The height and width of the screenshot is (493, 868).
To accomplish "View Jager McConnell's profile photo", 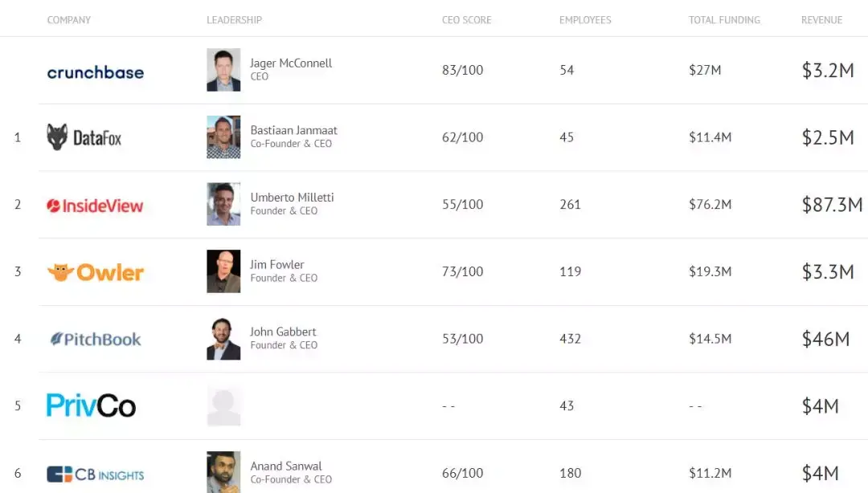I will pos(223,70).
